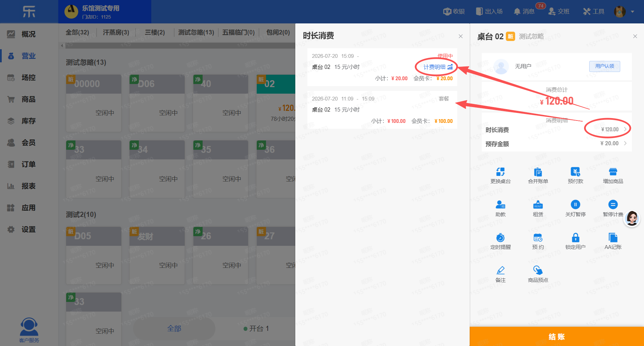Click the floating assistant avatar icon

[x=632, y=218]
